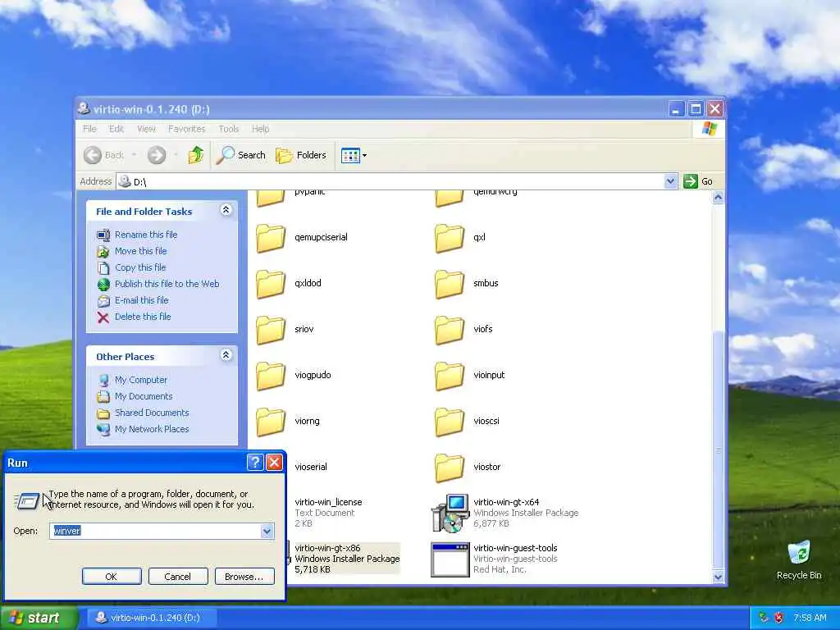This screenshot has height=630, width=840.
Task: Click Publish this file to the Web
Action: pyautogui.click(x=167, y=284)
